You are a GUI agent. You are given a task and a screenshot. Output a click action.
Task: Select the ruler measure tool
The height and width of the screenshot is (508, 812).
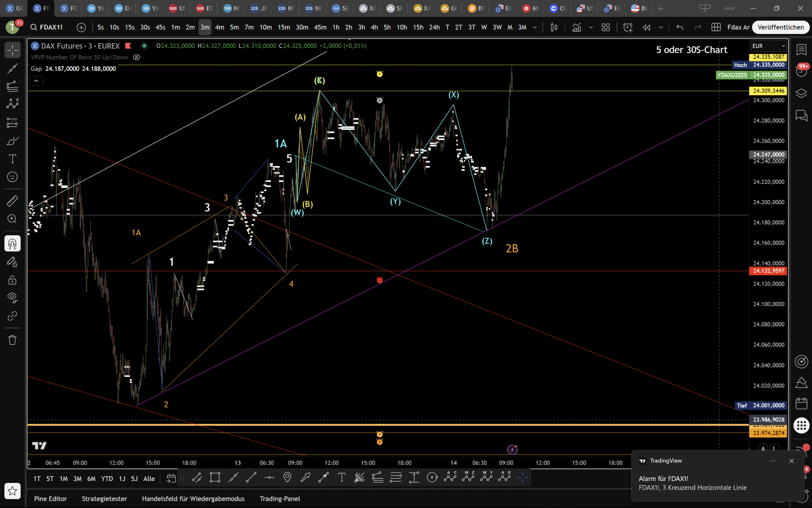click(12, 201)
